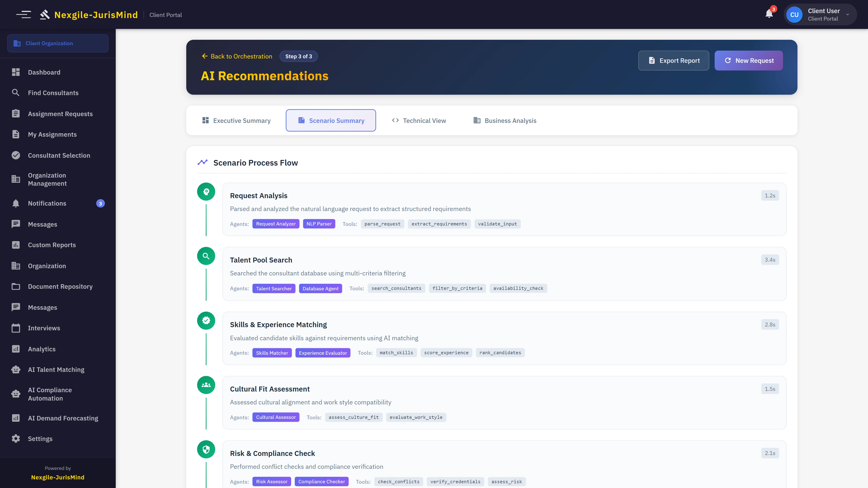Click the 1.2s duration chip on Request Analysis

770,195
